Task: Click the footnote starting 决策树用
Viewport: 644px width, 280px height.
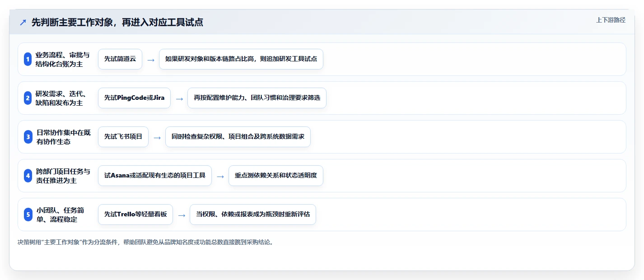Action: pyautogui.click(x=146, y=242)
